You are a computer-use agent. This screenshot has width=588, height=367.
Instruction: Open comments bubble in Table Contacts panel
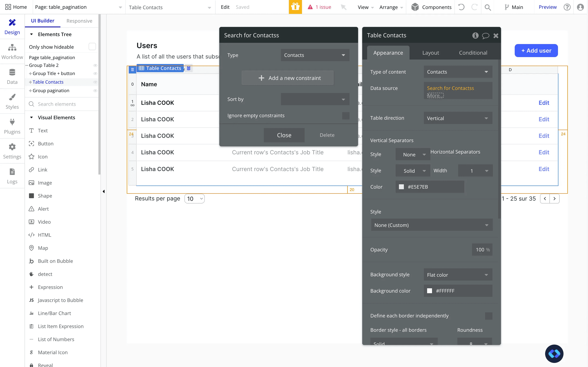pyautogui.click(x=486, y=36)
